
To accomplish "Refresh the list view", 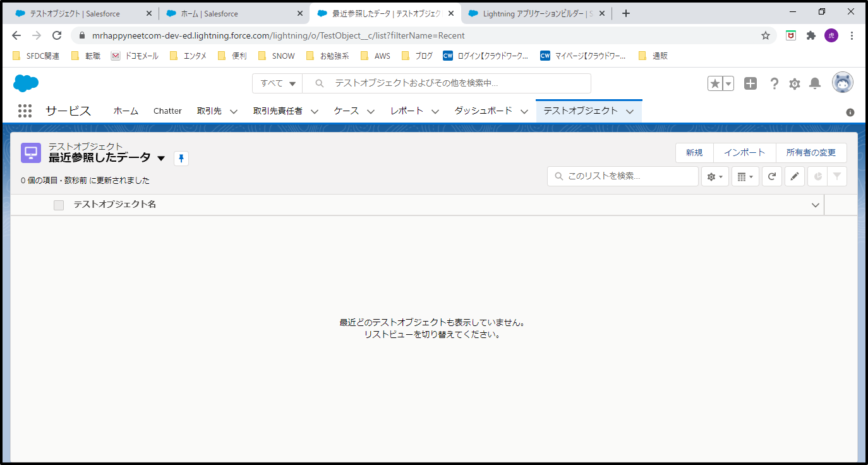I will 771,177.
